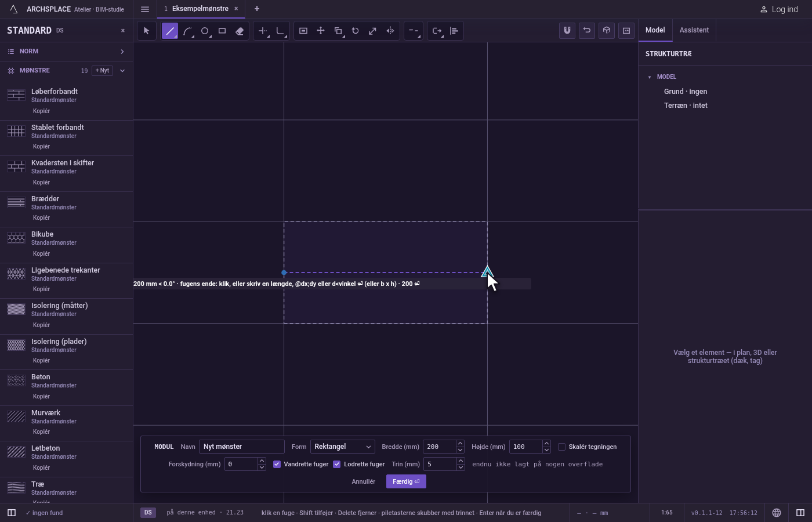Click the Align tool icon

(454, 31)
